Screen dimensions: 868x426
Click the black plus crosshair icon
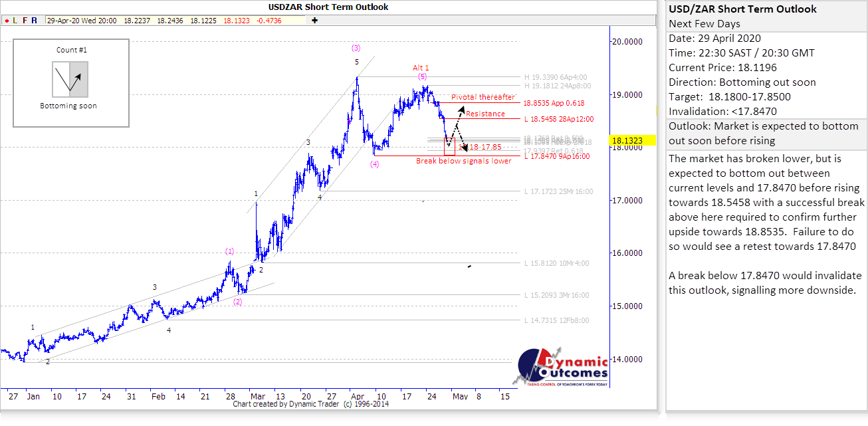pyautogui.click(x=314, y=21)
